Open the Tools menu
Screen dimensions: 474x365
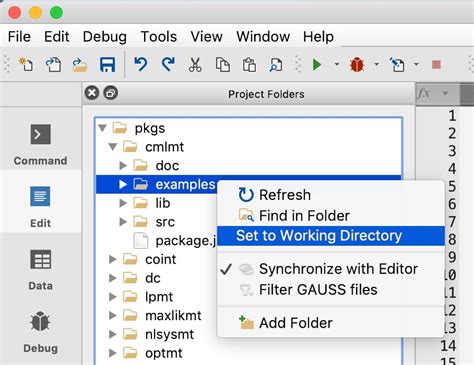(159, 37)
